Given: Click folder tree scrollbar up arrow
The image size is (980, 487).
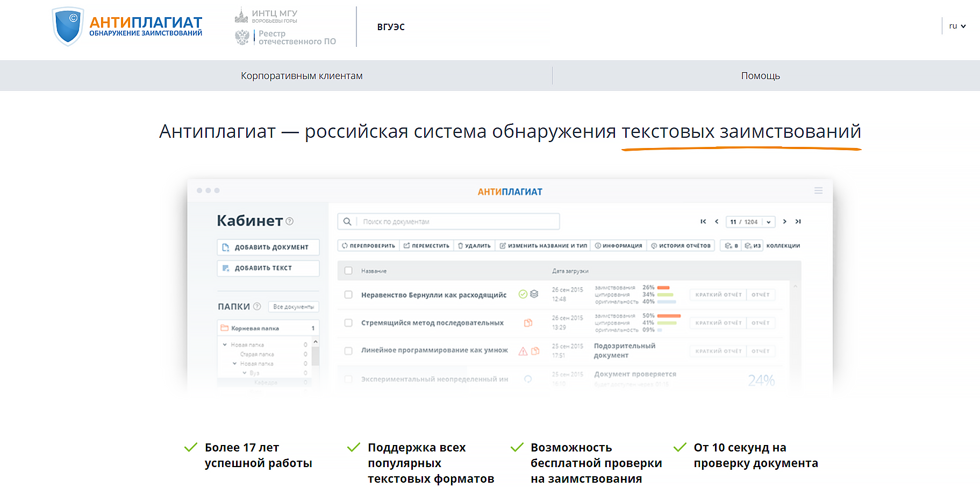Looking at the screenshot, I should tap(316, 342).
